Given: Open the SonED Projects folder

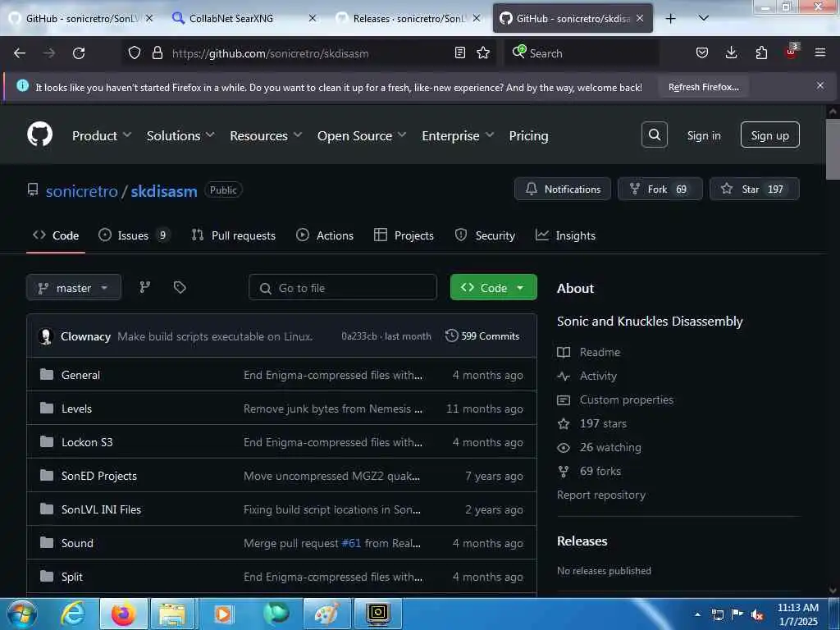Looking at the screenshot, I should pyautogui.click(x=98, y=475).
